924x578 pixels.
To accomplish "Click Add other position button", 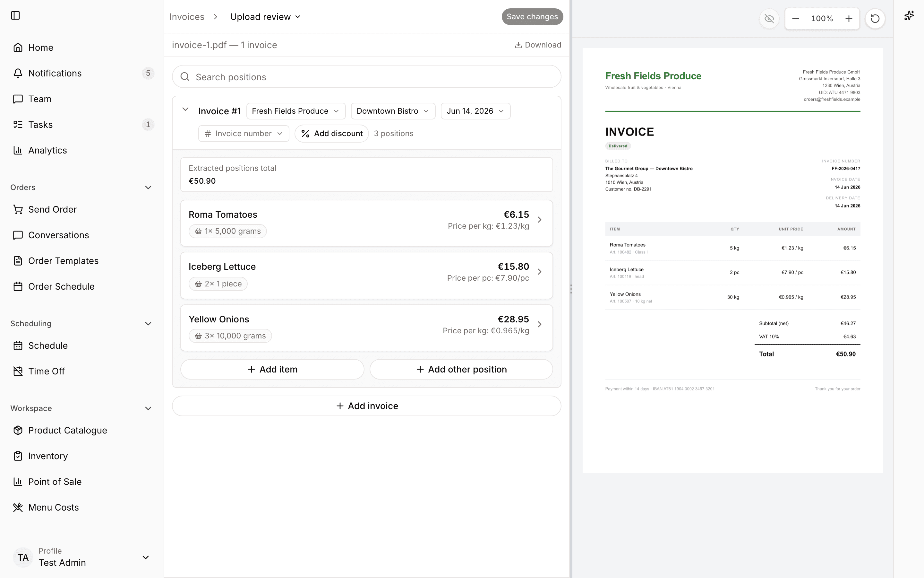I will pos(461,369).
